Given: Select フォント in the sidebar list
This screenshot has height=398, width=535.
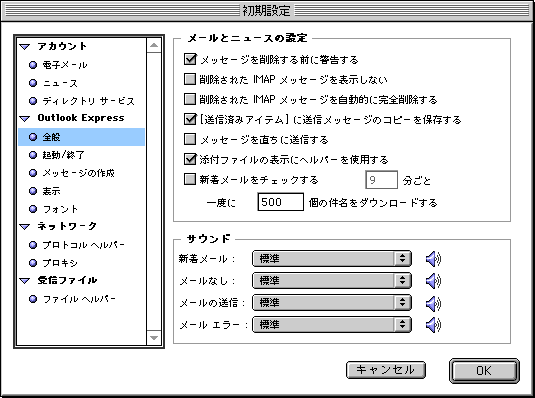Looking at the screenshot, I should (60, 209).
